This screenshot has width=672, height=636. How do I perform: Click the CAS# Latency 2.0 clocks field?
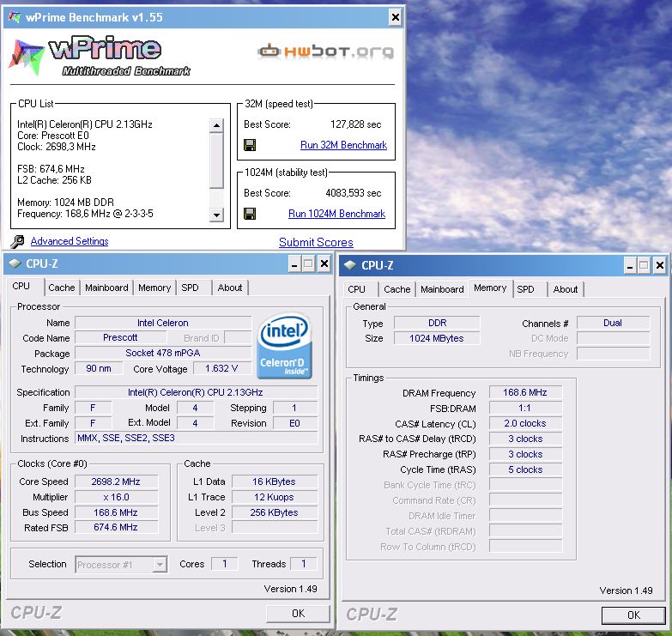click(525, 423)
